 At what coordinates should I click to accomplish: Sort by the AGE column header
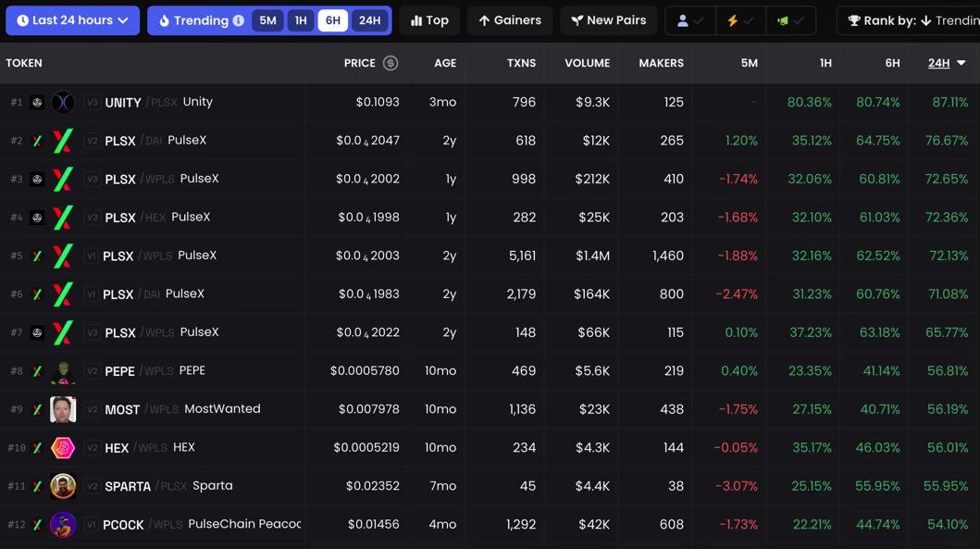click(445, 63)
